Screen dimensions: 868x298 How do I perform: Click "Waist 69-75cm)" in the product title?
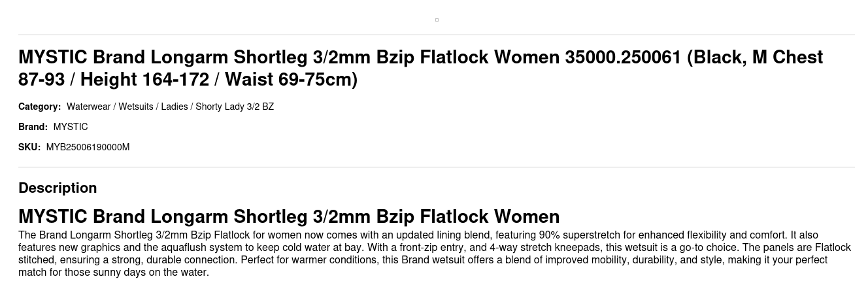point(291,80)
